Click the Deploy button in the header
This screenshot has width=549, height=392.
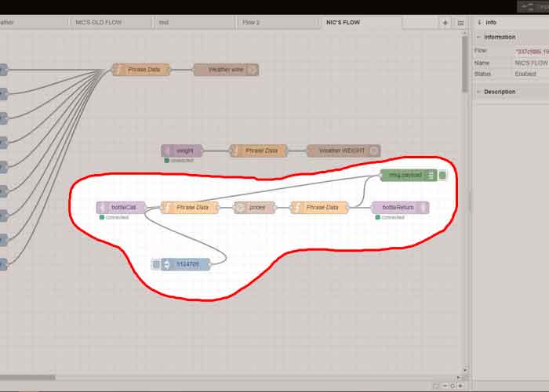click(x=533, y=6)
